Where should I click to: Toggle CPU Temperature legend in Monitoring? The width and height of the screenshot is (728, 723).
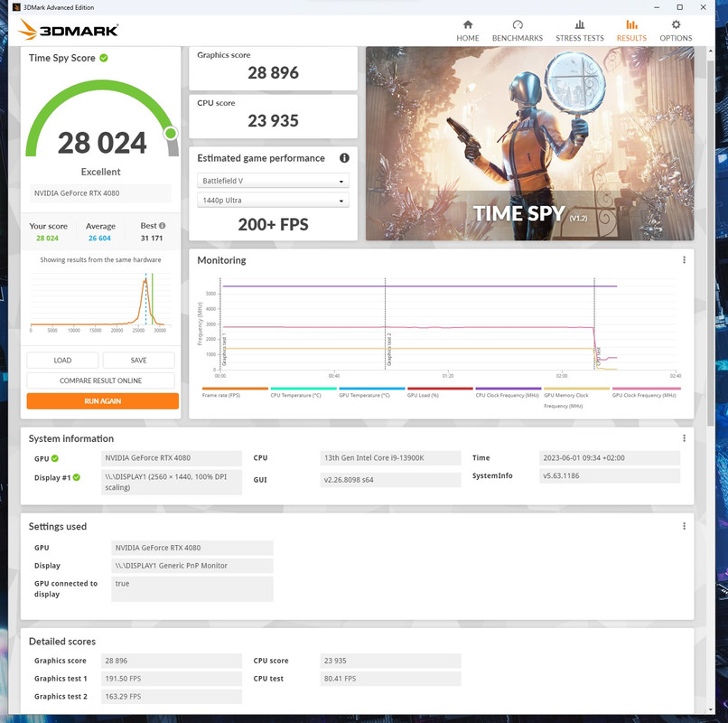coord(303,392)
